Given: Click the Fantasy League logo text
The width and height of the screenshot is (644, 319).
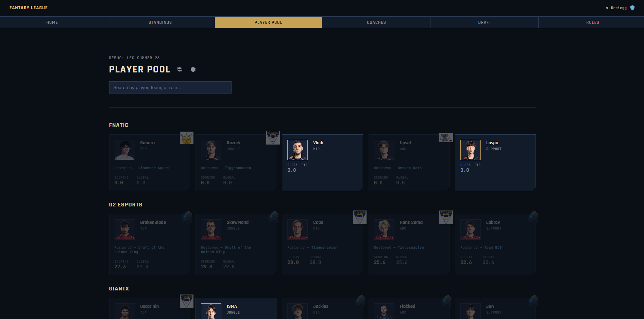Looking at the screenshot, I should coord(29,8).
